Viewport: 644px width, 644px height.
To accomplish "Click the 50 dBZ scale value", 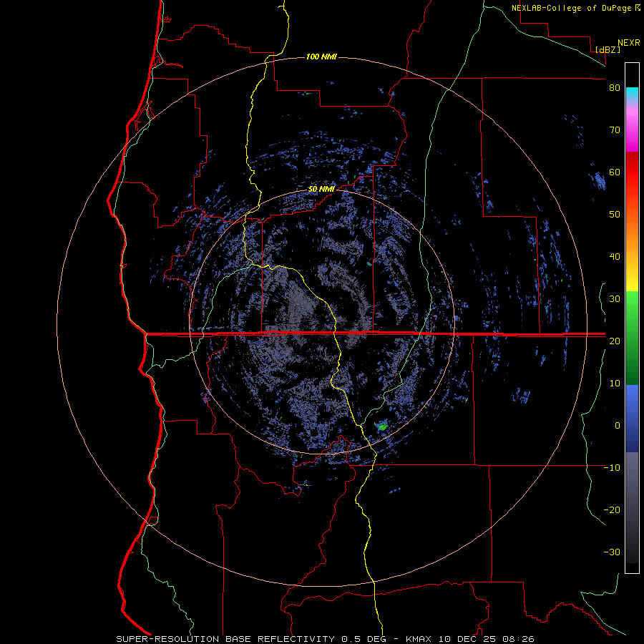I will coord(615,215).
